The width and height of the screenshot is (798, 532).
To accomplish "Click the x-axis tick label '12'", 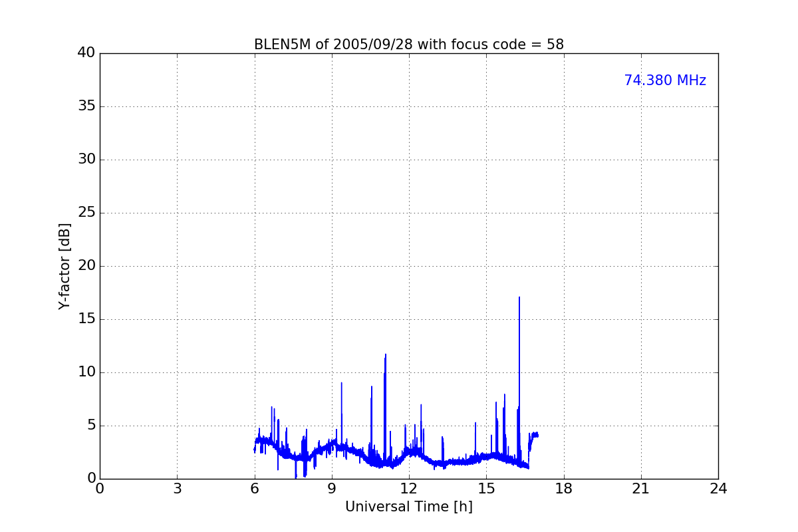I will pyautogui.click(x=409, y=489).
